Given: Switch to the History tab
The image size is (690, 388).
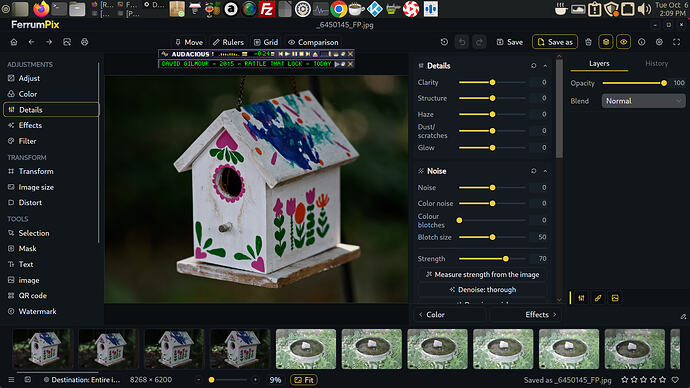Looking at the screenshot, I should tap(657, 64).
